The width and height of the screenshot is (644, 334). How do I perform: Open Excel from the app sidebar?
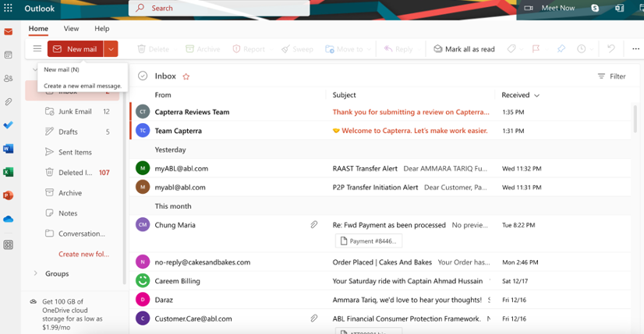click(x=9, y=172)
